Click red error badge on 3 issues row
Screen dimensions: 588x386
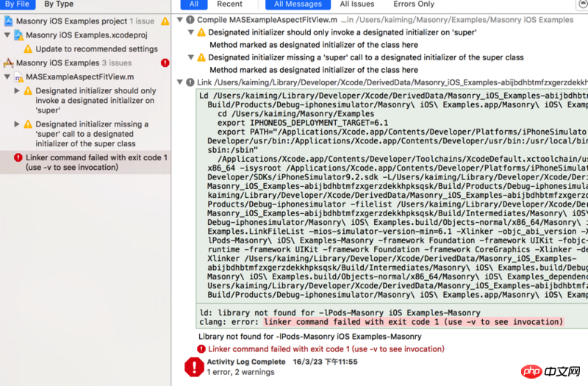[165, 62]
